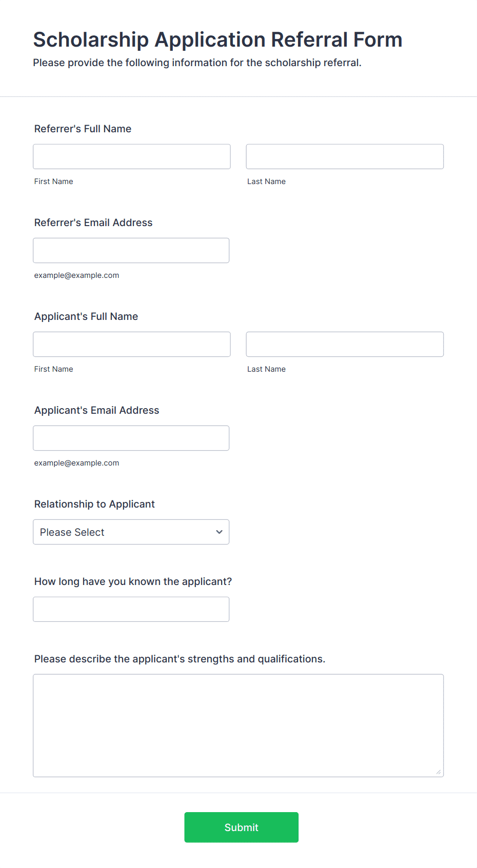Click into the Applicant's First Name field
The width and height of the screenshot is (477, 868).
[132, 344]
